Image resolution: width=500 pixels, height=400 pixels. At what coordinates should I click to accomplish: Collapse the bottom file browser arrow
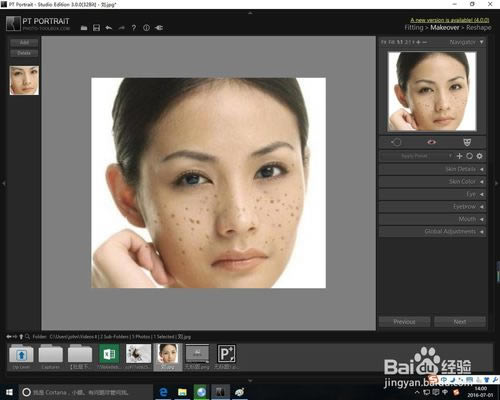click(x=250, y=380)
